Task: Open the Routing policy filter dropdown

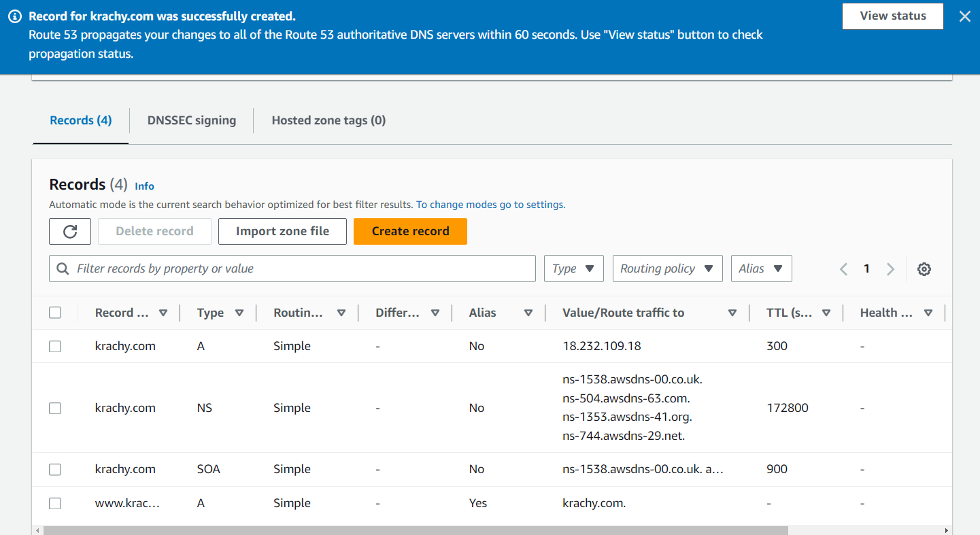Action: [667, 269]
